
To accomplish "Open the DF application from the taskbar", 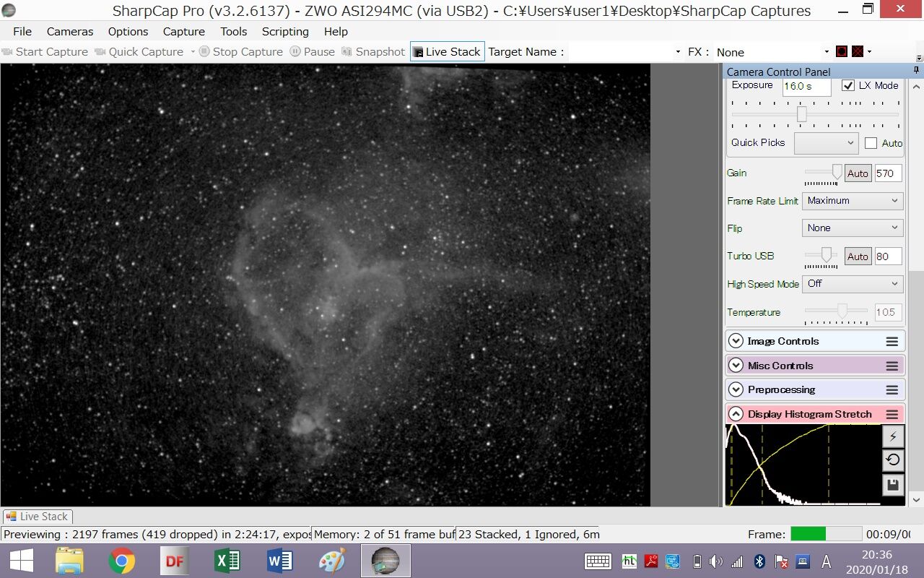I will [x=175, y=561].
